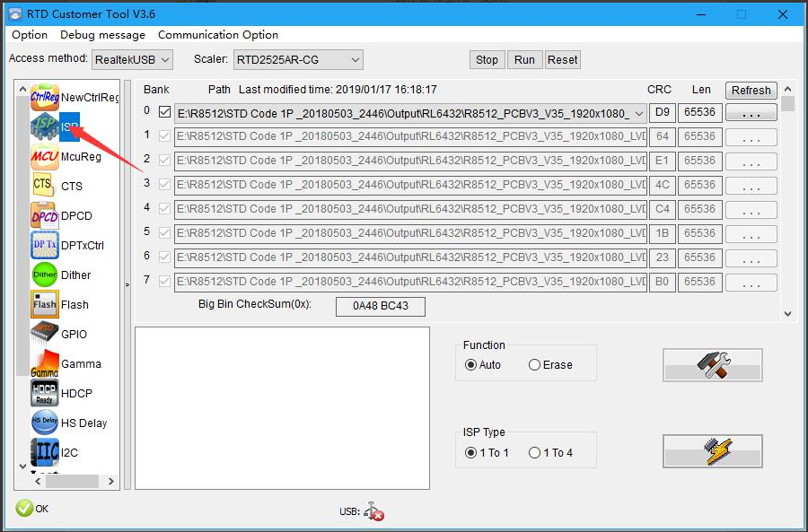Open the Scaler RTD2525AR-CG dropdown
This screenshot has height=532, width=808.
[298, 60]
